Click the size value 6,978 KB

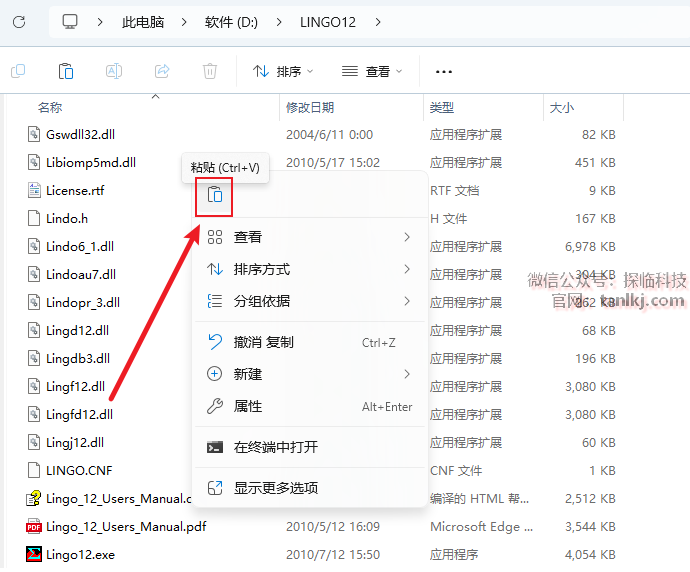pyautogui.click(x=590, y=247)
